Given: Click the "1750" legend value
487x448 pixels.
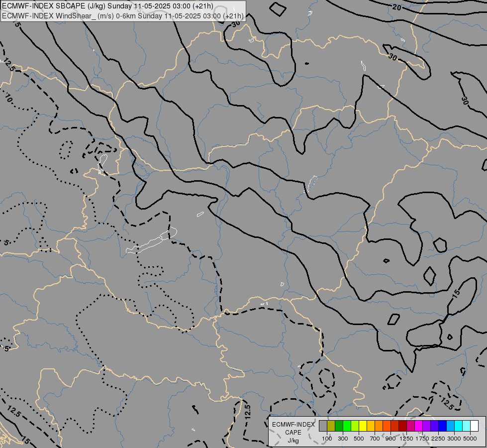Looking at the screenshot, I should (x=422, y=439).
